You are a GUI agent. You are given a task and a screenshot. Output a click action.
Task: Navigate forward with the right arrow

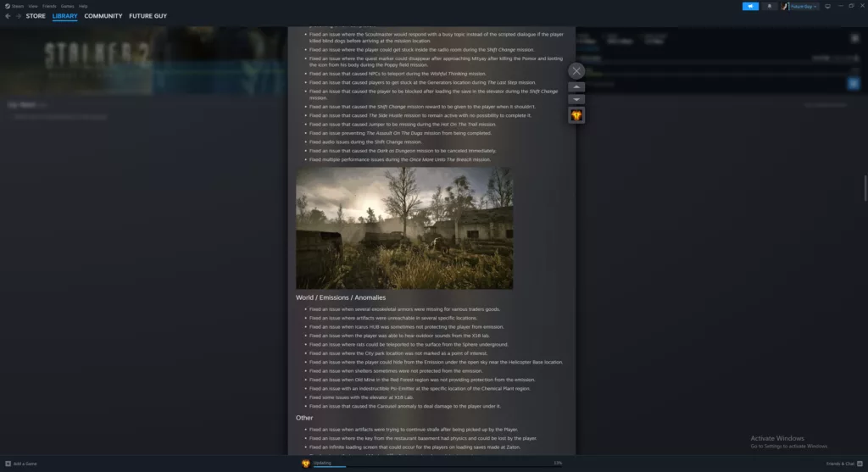click(x=19, y=16)
